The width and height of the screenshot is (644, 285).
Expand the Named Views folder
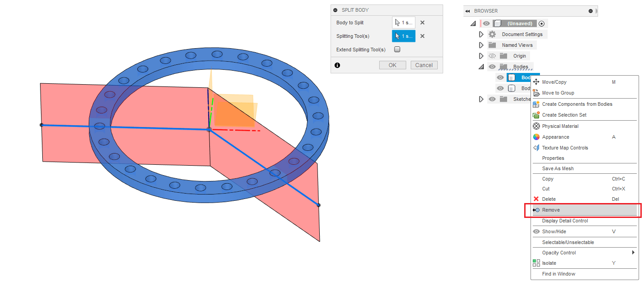(x=481, y=45)
